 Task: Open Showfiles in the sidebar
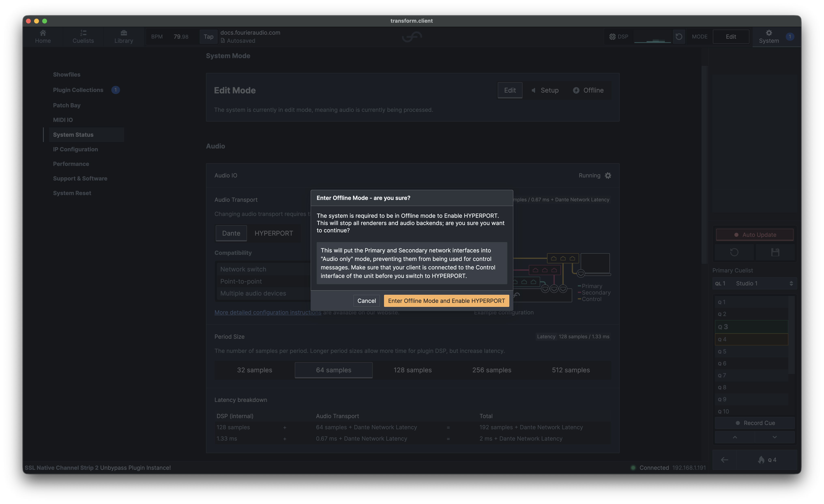67,75
